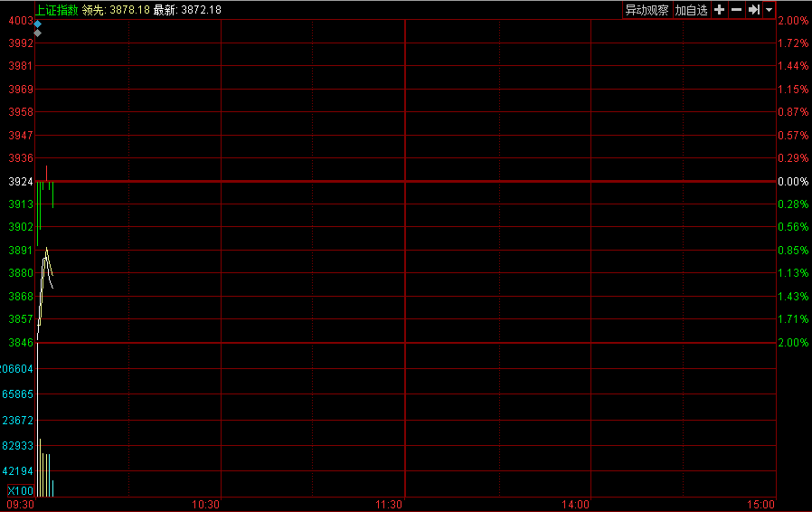This screenshot has height=512, width=812.
Task: Click the 上证指数 index title
Action: point(57,10)
